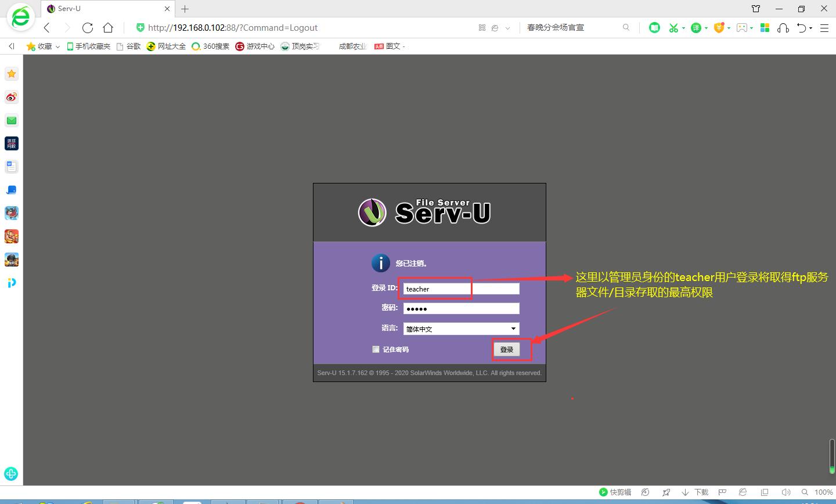Expand the undo closed-tab dropdown arrow

click(811, 28)
